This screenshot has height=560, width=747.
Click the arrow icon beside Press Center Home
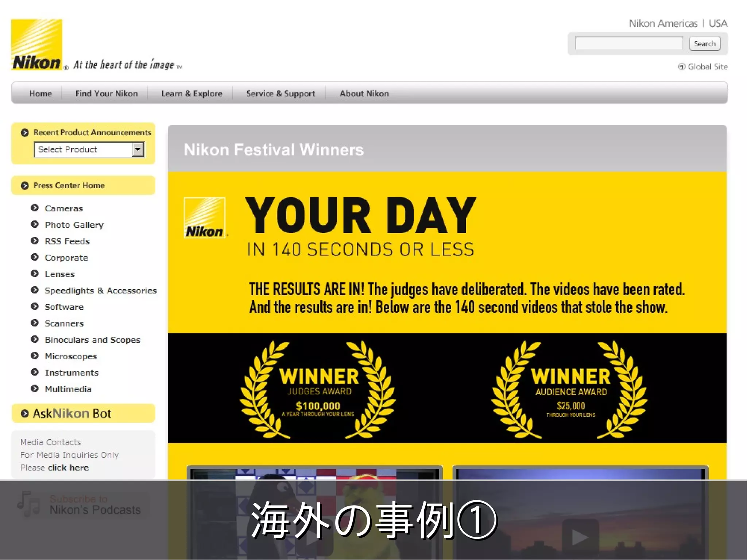(x=25, y=186)
